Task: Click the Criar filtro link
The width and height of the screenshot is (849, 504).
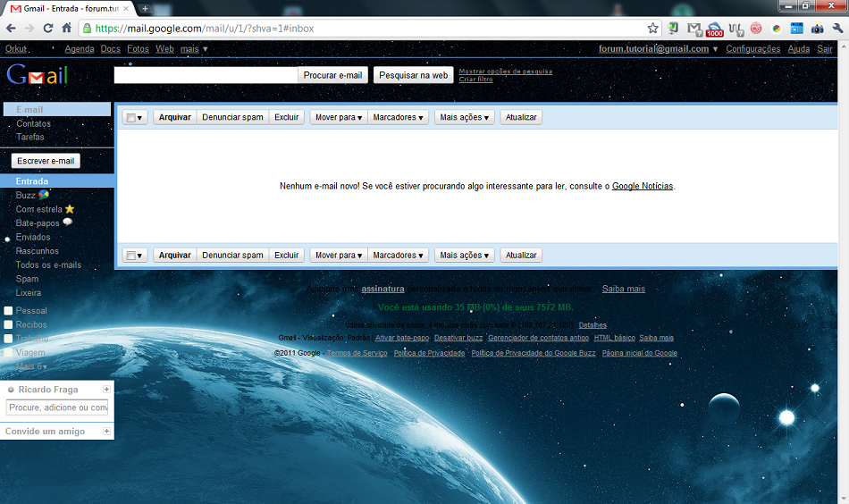Action: tap(476, 79)
